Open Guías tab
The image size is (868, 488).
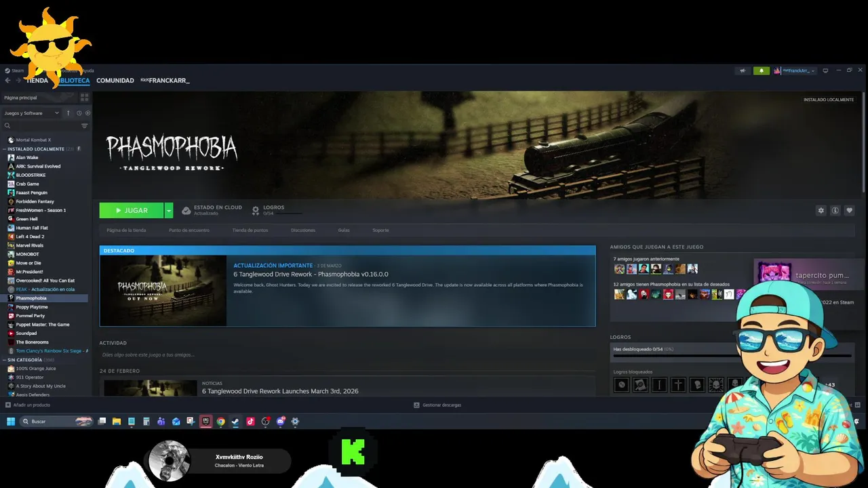pos(344,230)
